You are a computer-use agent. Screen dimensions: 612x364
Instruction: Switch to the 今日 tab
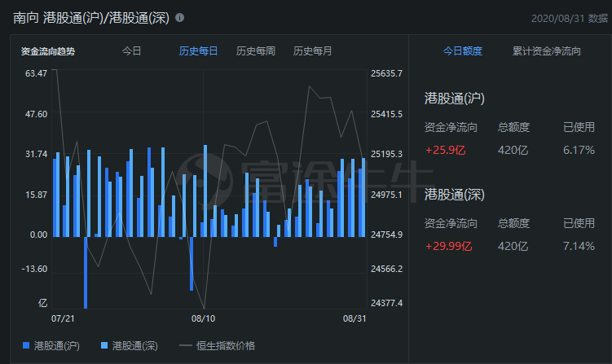(x=131, y=51)
